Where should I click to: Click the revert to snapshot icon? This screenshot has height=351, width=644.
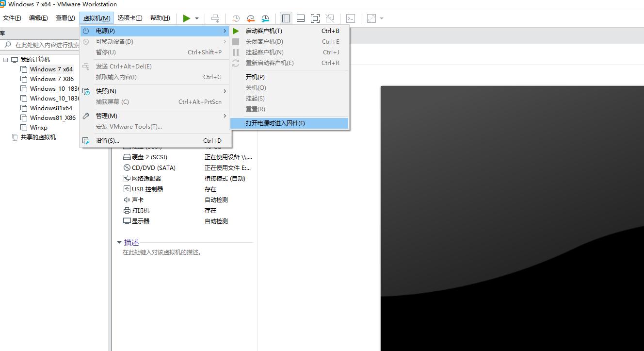250,18
